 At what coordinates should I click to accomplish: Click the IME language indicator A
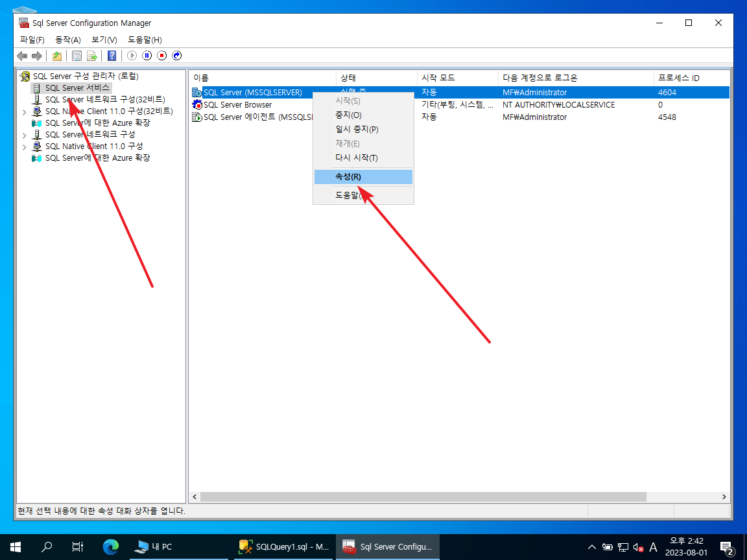pos(653,547)
